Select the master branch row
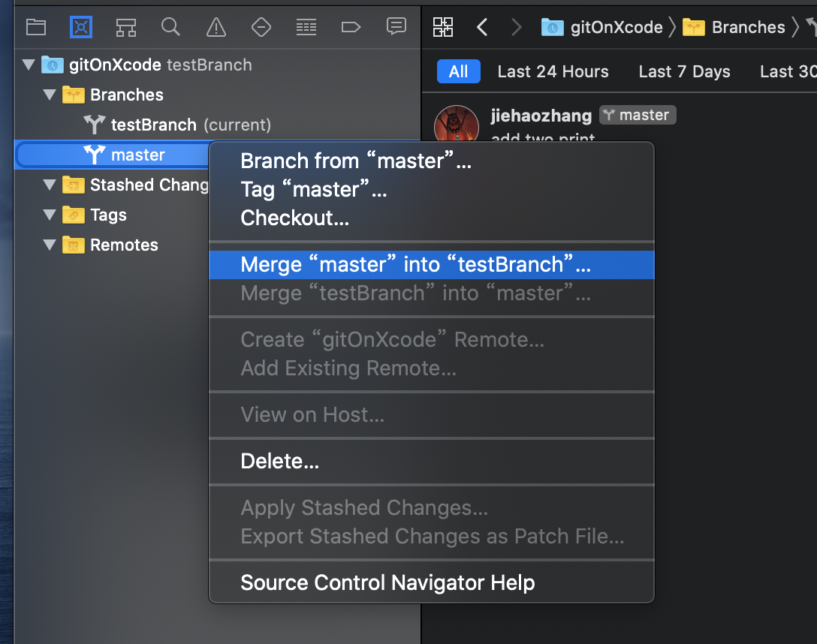This screenshot has width=817, height=644. 112,155
